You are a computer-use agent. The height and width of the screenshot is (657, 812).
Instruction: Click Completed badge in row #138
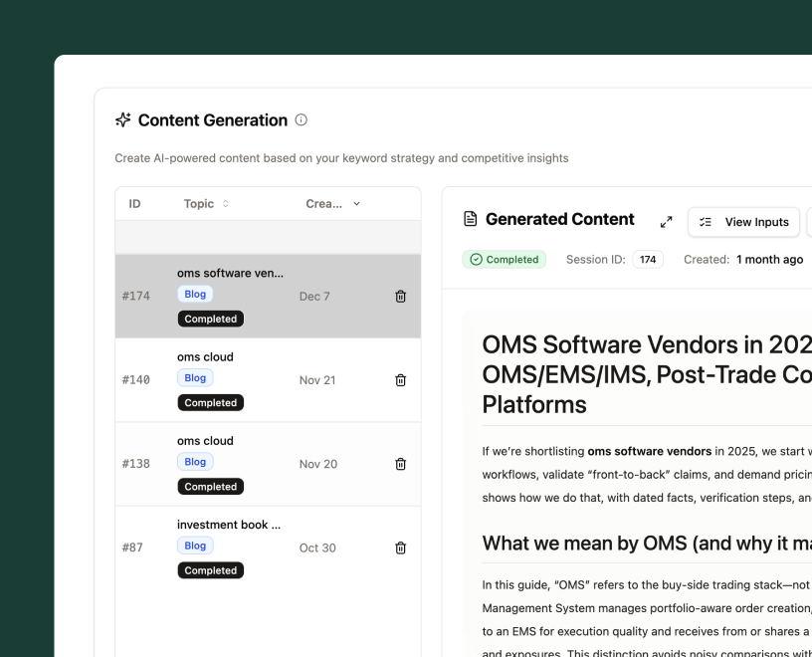[211, 487]
